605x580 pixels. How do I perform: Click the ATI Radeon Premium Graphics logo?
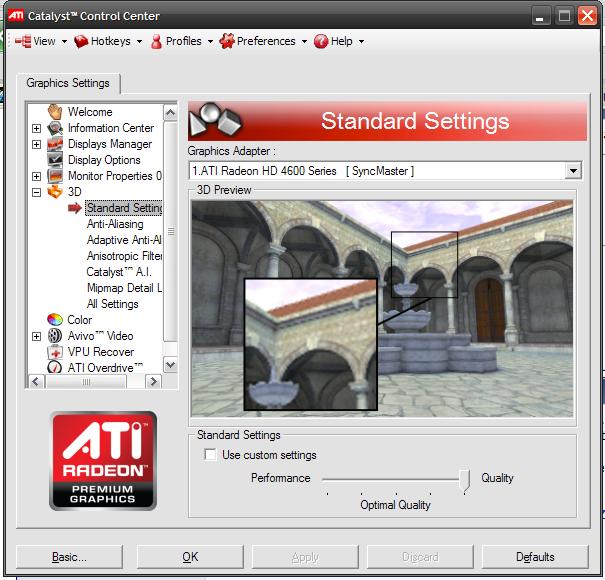103,461
